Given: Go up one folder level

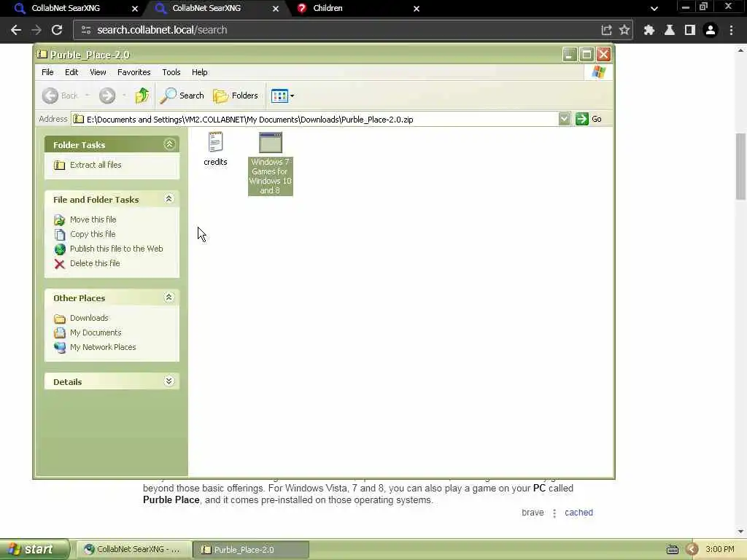Looking at the screenshot, I should [142, 96].
